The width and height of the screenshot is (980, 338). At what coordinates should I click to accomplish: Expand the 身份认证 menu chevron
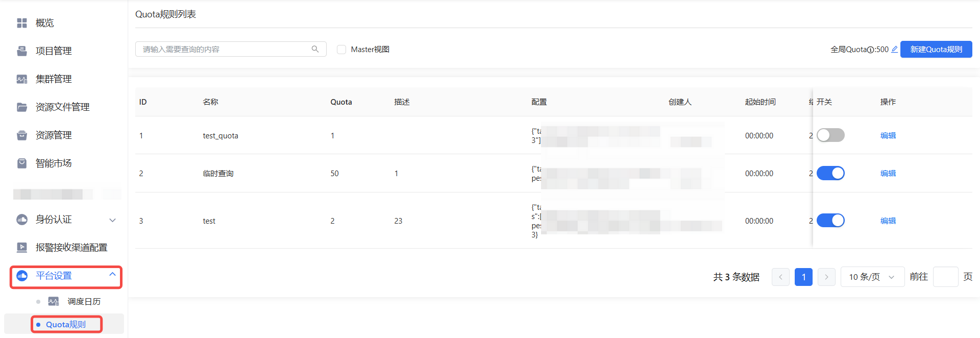(x=112, y=220)
